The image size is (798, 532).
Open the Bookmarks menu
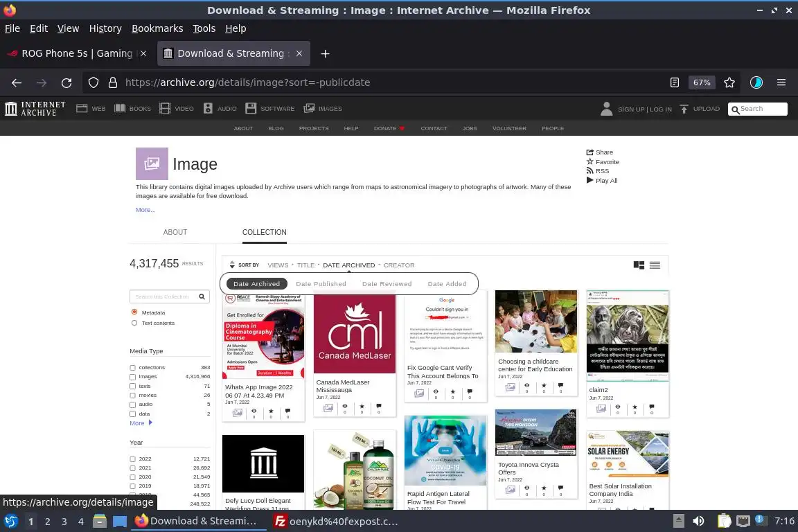point(157,28)
